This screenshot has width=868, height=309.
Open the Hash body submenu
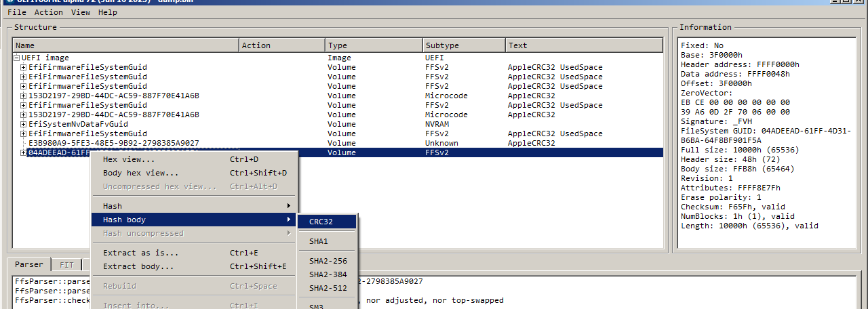coord(195,220)
